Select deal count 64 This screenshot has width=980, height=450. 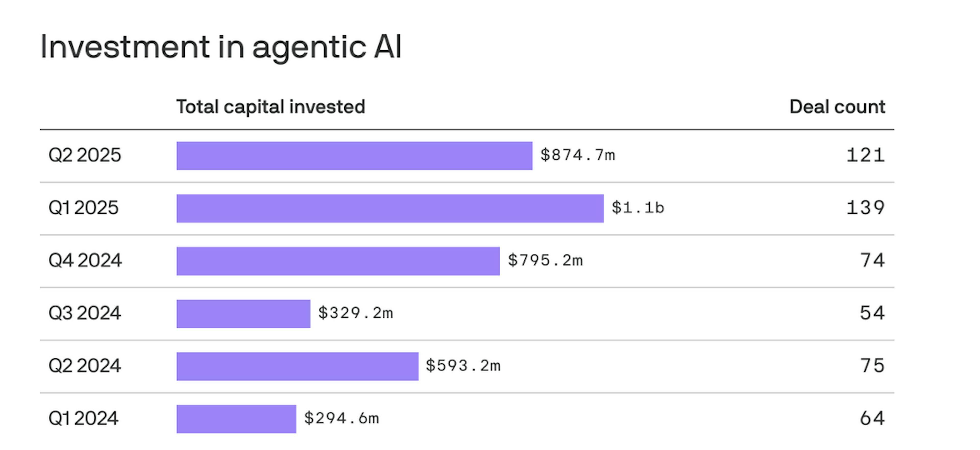872,418
